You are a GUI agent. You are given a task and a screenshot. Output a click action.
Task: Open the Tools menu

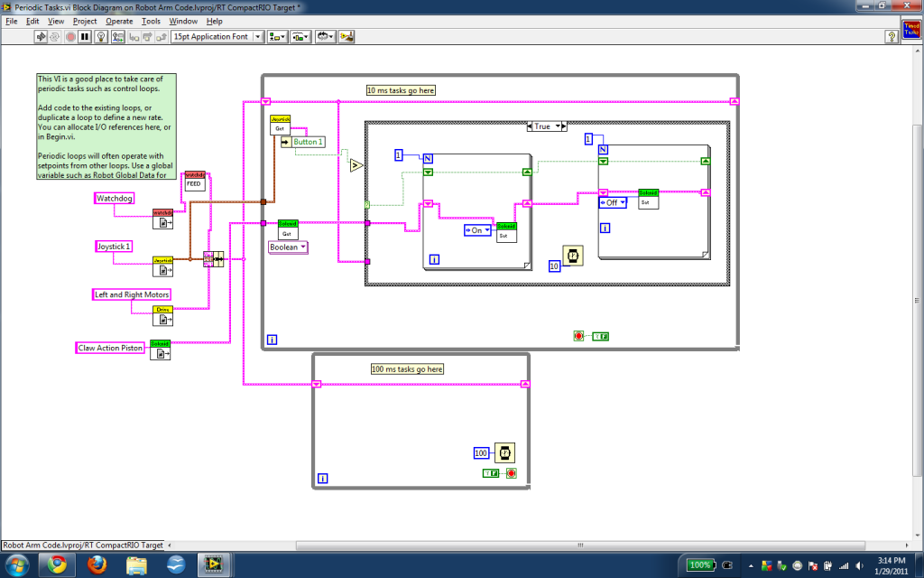(x=151, y=21)
